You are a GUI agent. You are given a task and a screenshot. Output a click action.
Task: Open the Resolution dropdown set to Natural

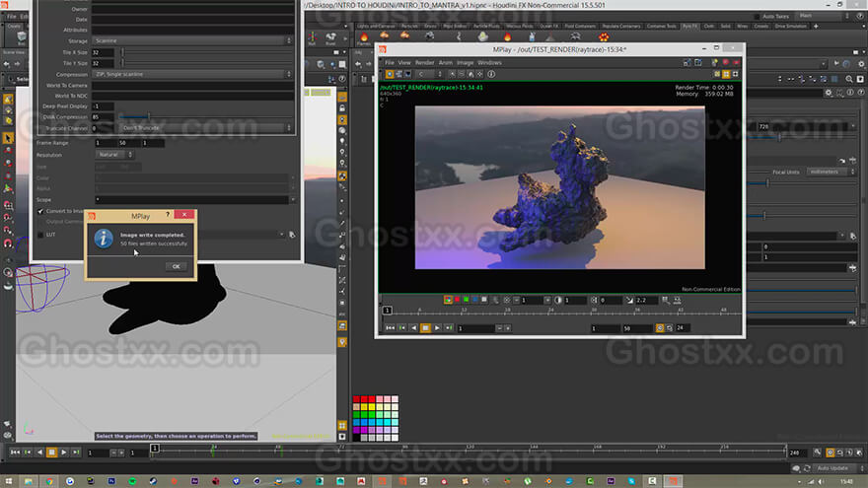pos(114,155)
